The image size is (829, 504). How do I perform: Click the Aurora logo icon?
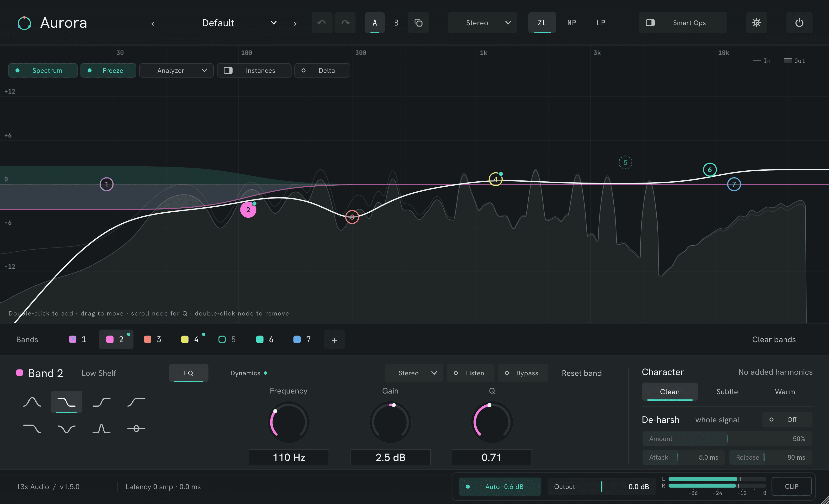[x=24, y=23]
